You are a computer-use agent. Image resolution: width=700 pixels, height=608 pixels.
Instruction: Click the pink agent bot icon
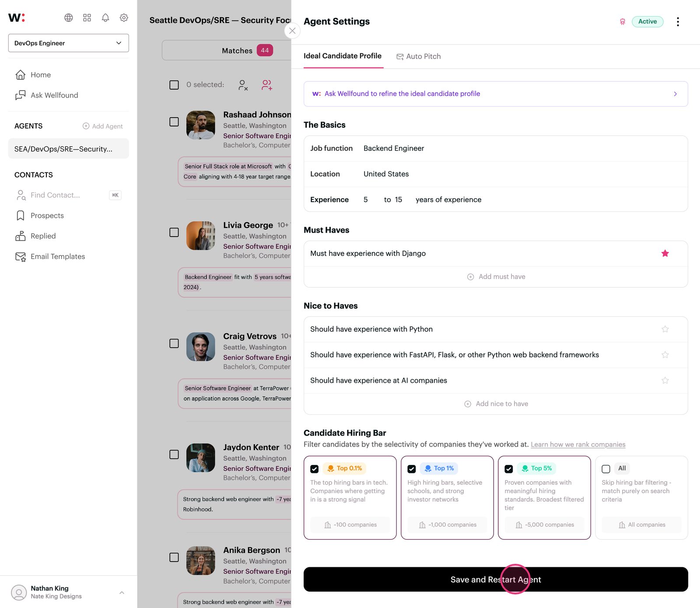623,22
